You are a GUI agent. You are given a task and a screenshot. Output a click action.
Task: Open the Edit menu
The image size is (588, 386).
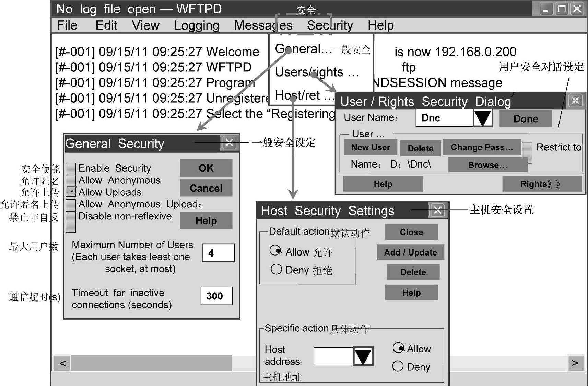click(106, 25)
